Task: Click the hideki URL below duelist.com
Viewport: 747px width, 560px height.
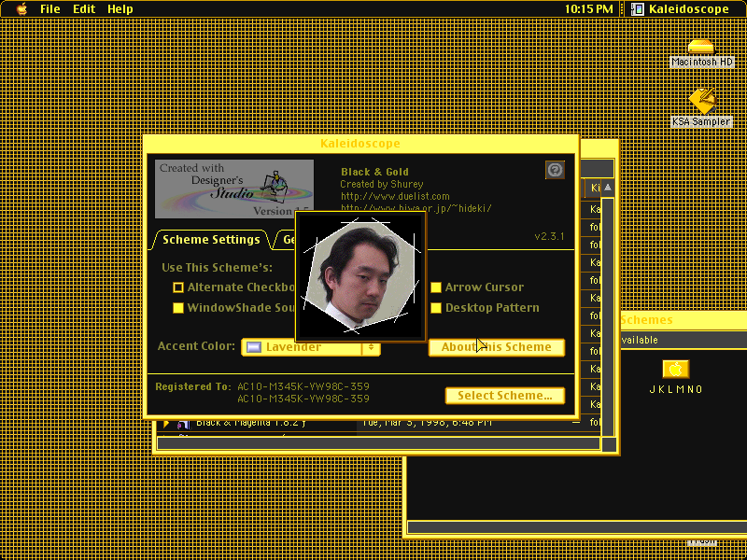Action: pos(416,208)
